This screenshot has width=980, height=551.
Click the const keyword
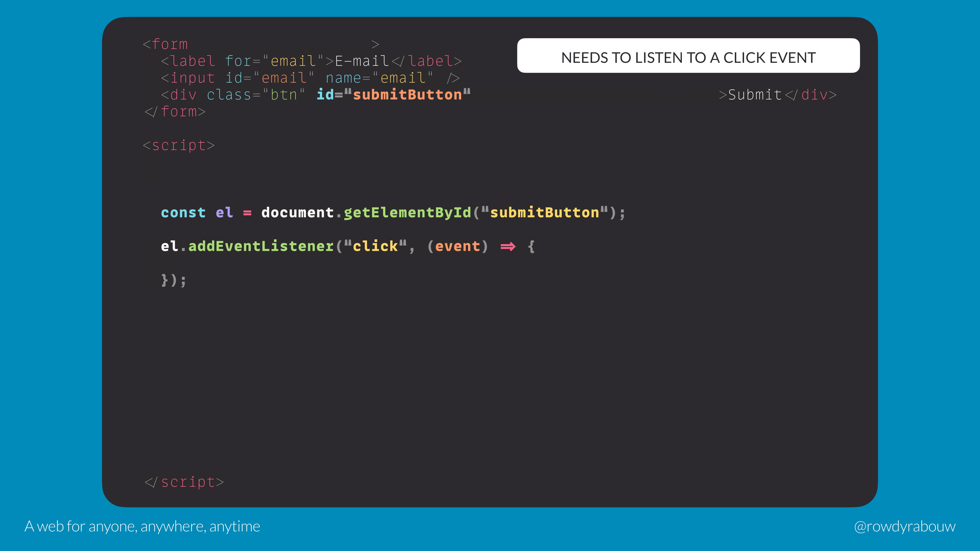tap(183, 212)
